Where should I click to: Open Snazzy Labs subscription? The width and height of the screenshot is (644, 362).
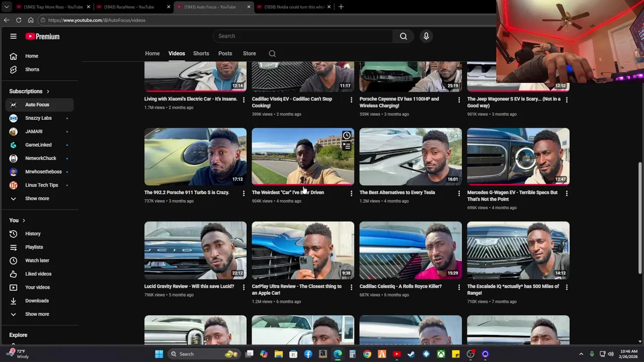[x=40, y=118]
